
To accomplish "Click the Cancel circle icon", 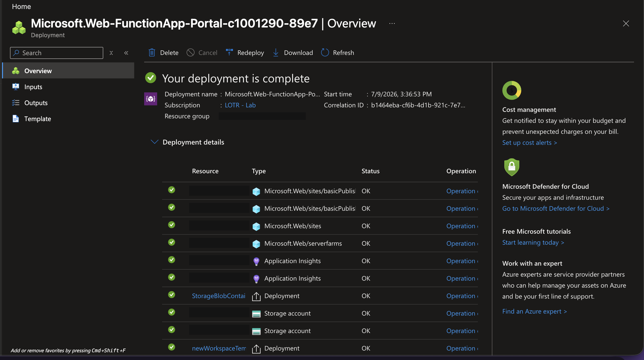I will point(190,52).
